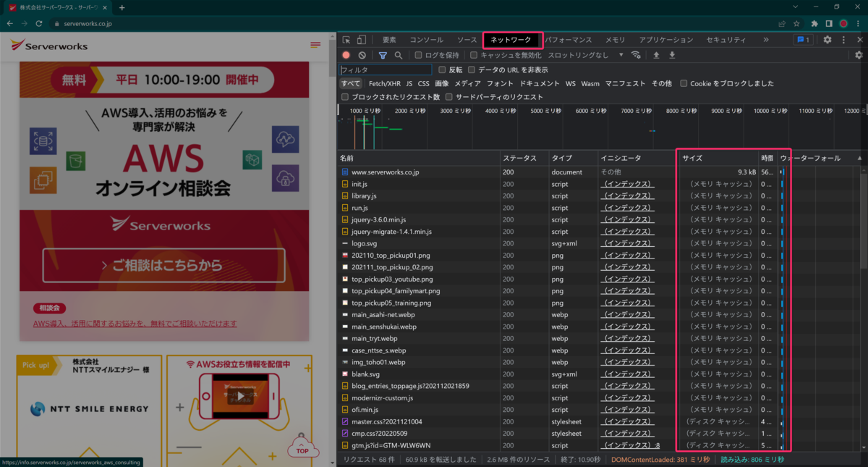This screenshot has height=467, width=868.
Task: Expand more DevTools tabs chevron
Action: (x=766, y=40)
